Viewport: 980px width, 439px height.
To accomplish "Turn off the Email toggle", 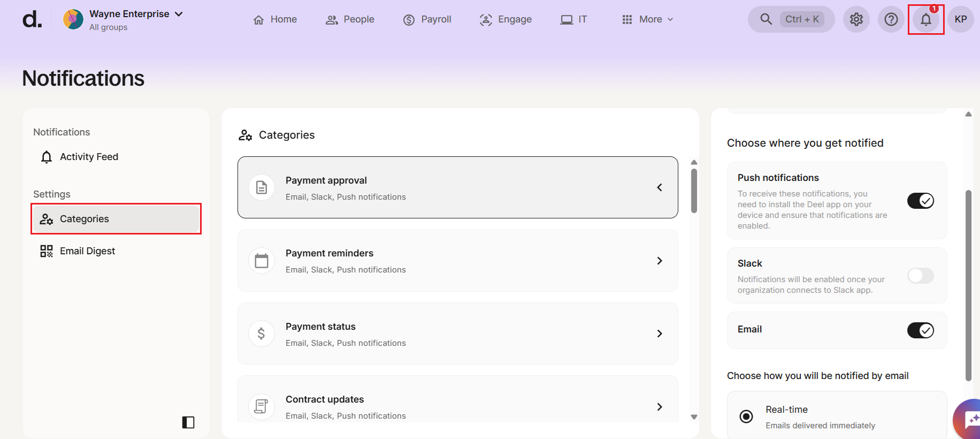I will [x=920, y=330].
